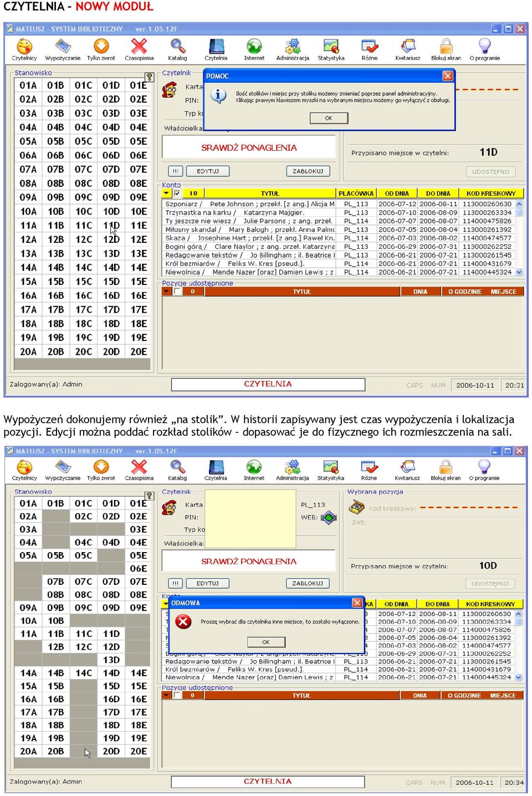Screen dimensions: 532x796
Task: Open Czytelnicy in window showing the POMOC dialog
Action: coord(24,49)
